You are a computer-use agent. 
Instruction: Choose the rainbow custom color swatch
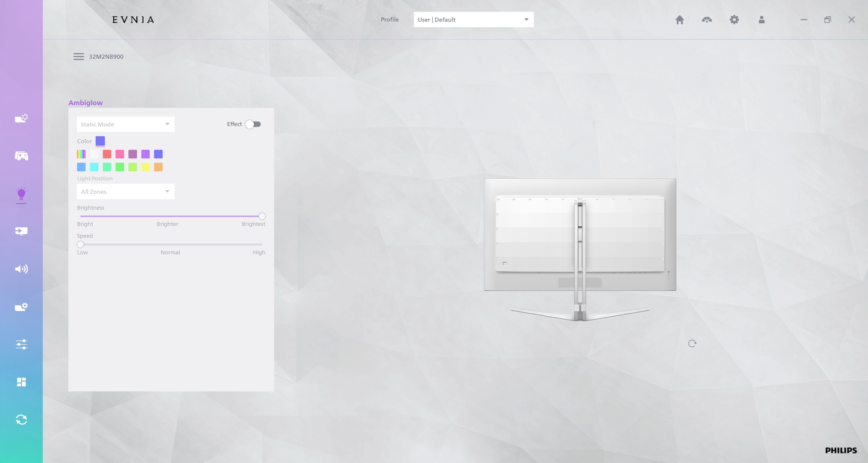coord(81,154)
